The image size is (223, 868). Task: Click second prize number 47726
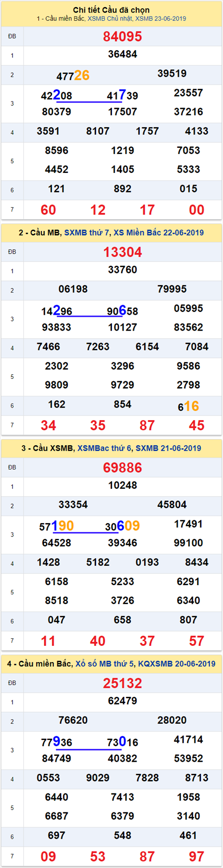coord(73,76)
